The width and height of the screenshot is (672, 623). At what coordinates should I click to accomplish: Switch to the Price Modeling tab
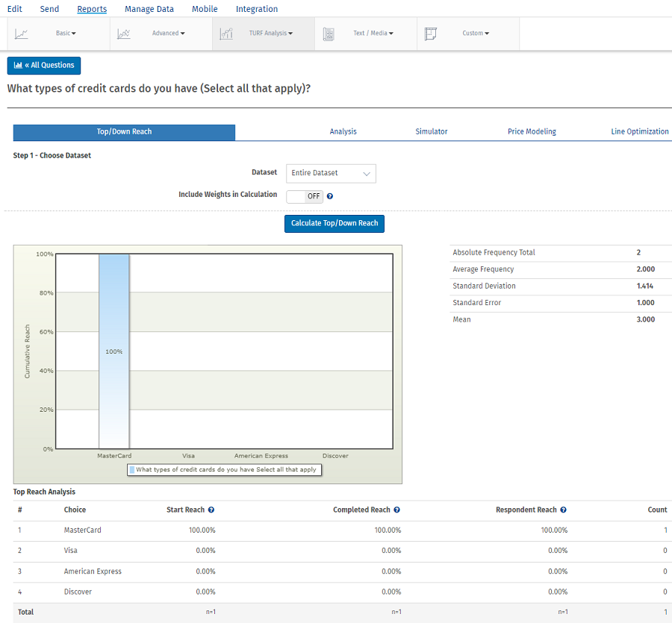(x=532, y=132)
